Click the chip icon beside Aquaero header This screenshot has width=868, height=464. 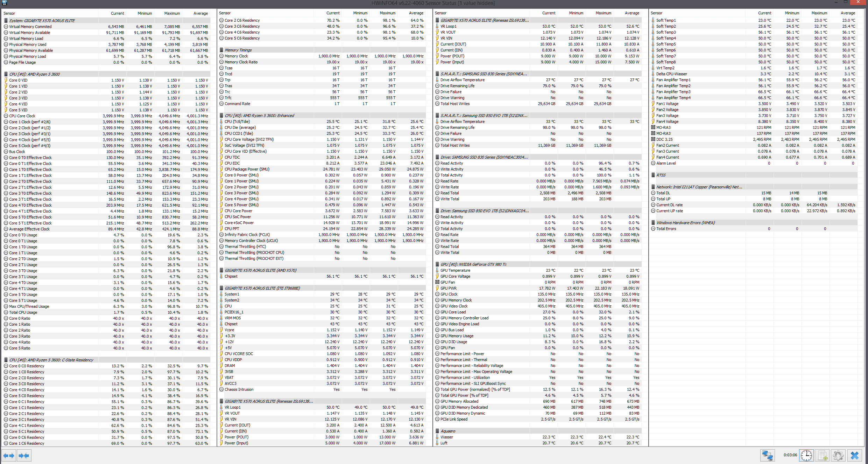pos(437,431)
